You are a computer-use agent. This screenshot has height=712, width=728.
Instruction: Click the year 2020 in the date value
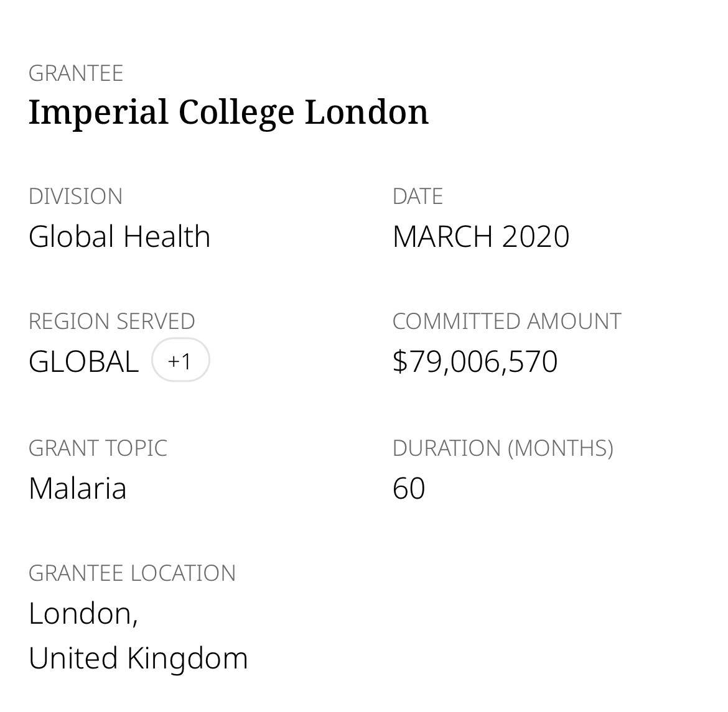pyautogui.click(x=535, y=237)
